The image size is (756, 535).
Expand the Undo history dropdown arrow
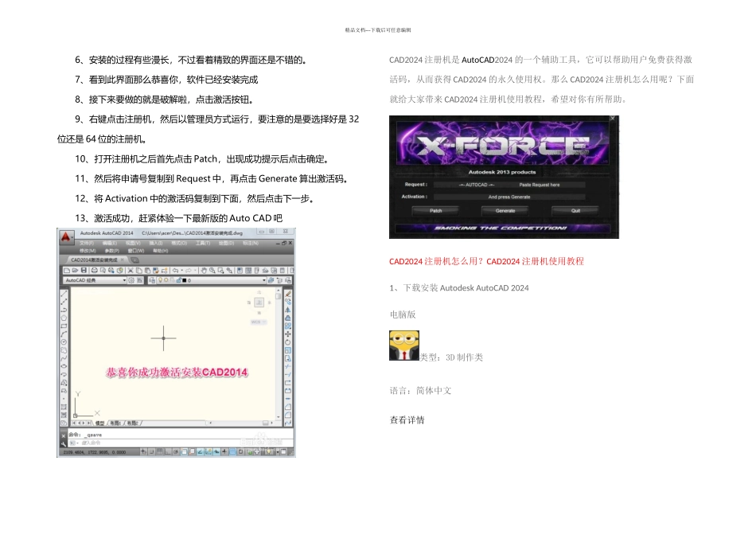[x=181, y=270]
